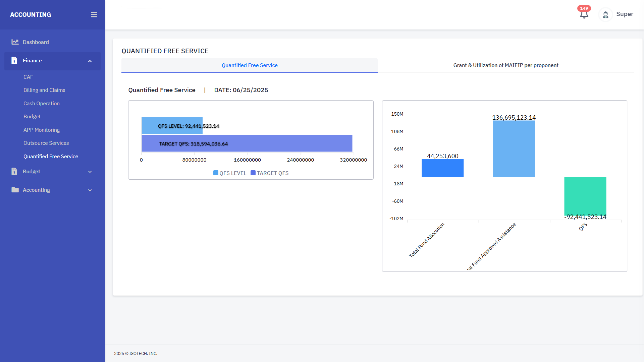The height and width of the screenshot is (362, 644).
Task: Expand the Accounting section chevron
Action: [90, 190]
